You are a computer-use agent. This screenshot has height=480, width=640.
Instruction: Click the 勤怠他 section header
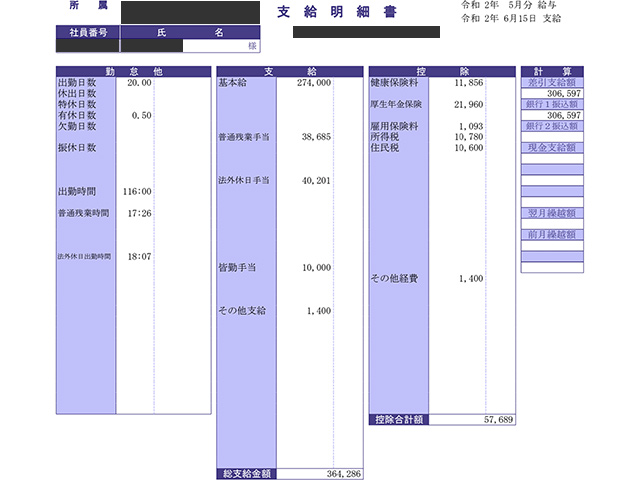pyautogui.click(x=133, y=71)
